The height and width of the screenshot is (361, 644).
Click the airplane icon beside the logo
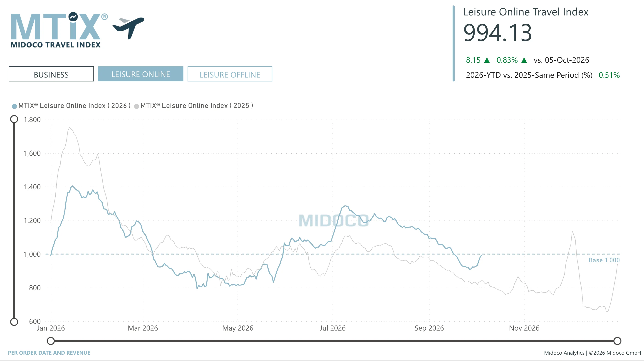[x=128, y=28]
